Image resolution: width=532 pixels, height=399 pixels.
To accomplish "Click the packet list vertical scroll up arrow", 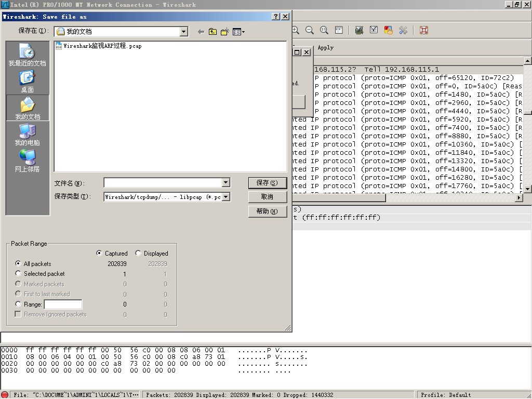I will [528, 61].
